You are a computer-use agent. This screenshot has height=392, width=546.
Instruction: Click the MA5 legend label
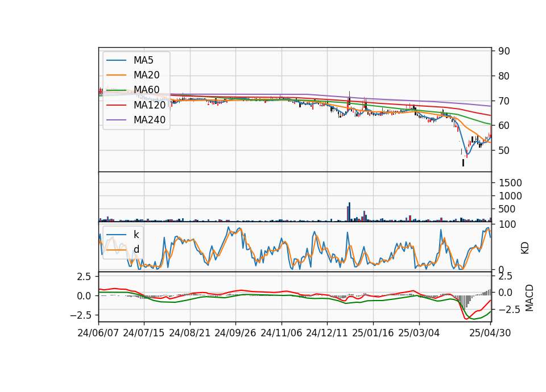143,60
